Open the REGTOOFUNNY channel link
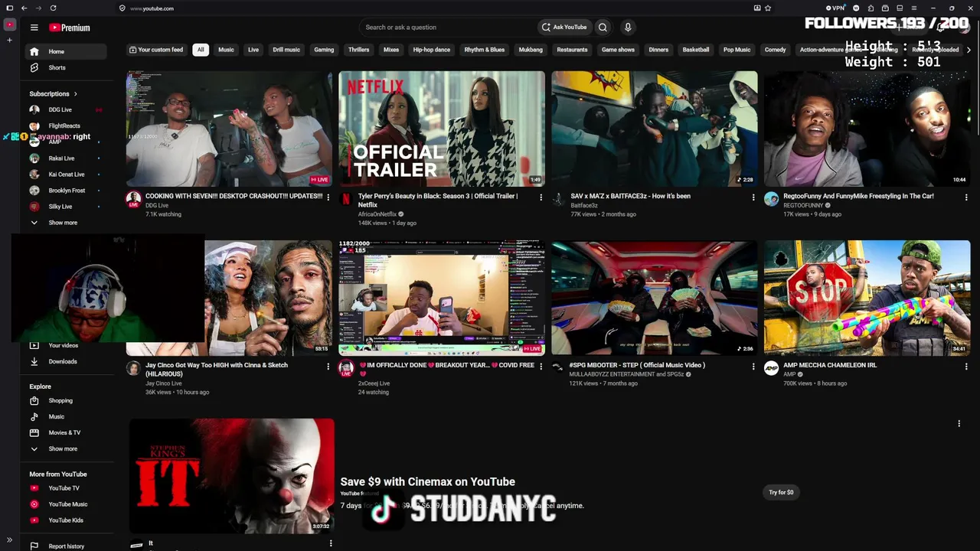Screen dimensions: 980x551 pyautogui.click(x=803, y=205)
